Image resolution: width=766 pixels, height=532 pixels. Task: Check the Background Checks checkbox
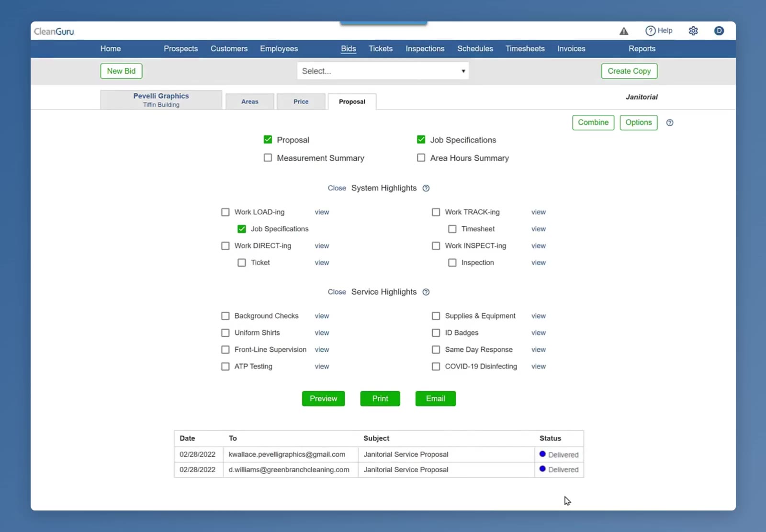225,316
